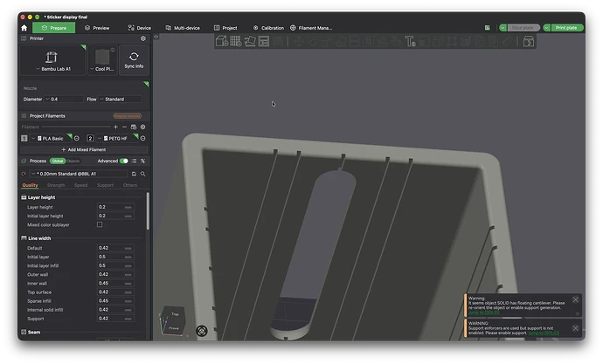Screen dimensions: 603x364
Task: Select the Auto orient tool
Action: [250, 41]
